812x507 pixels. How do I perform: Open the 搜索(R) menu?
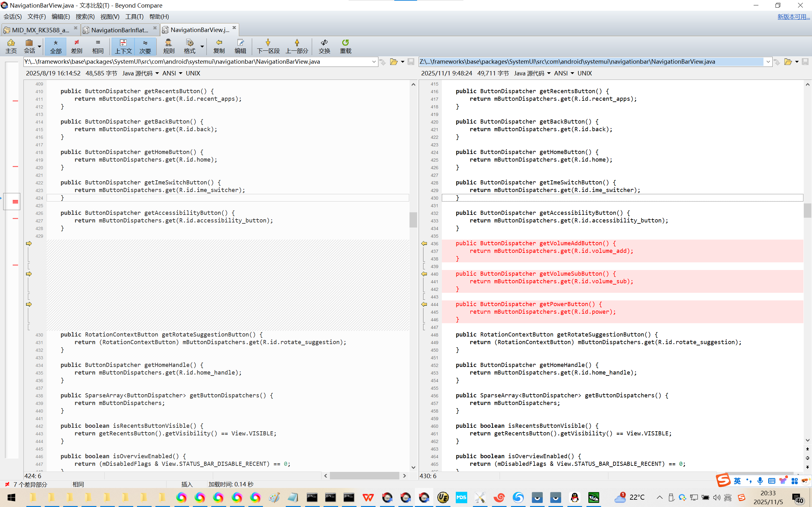pos(85,16)
